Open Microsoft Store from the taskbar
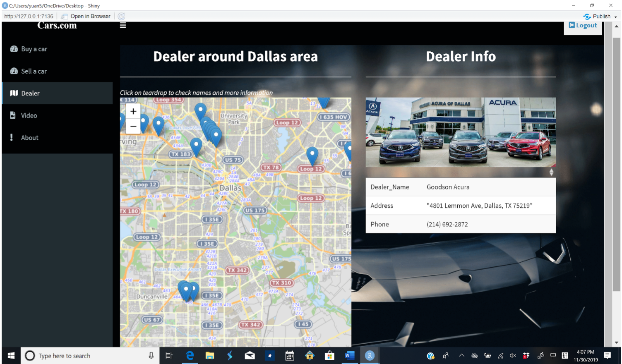 tap(329, 356)
